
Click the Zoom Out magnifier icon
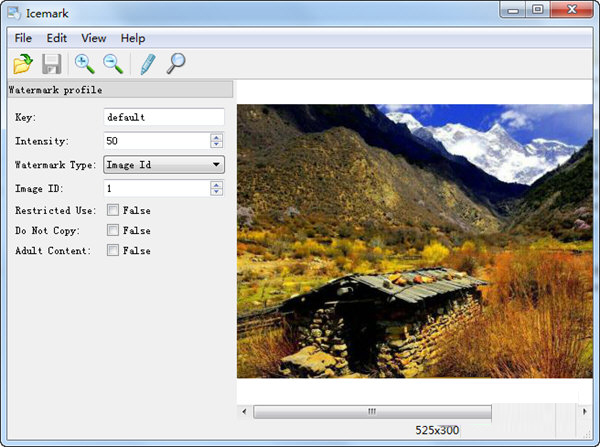tap(113, 64)
